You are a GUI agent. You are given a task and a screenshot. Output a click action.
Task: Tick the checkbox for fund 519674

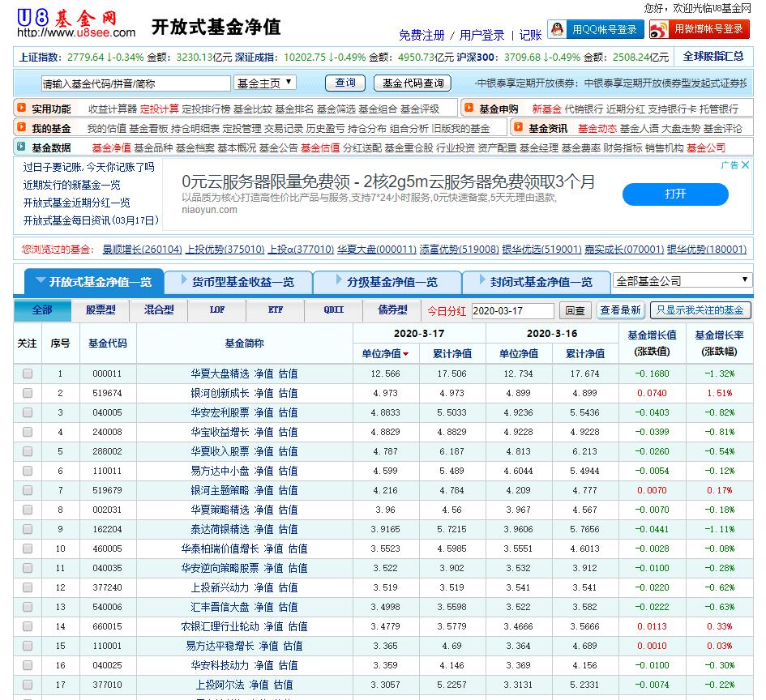pos(28,393)
